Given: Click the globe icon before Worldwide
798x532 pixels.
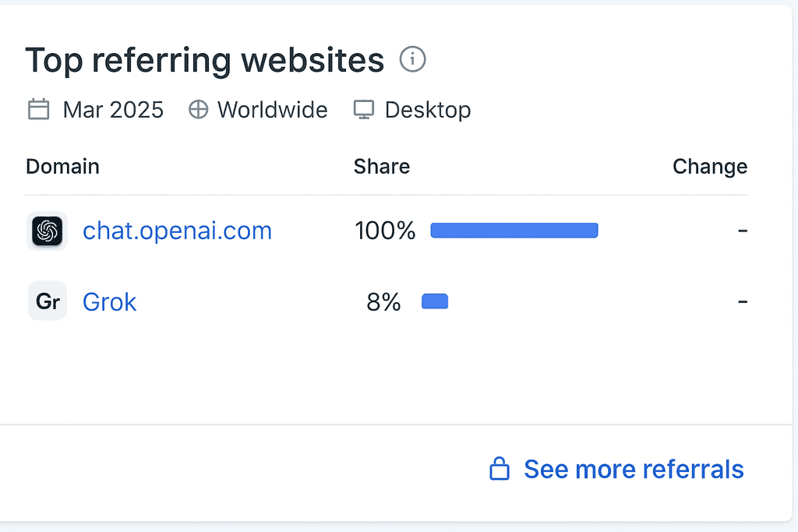Looking at the screenshot, I should tap(198, 109).
